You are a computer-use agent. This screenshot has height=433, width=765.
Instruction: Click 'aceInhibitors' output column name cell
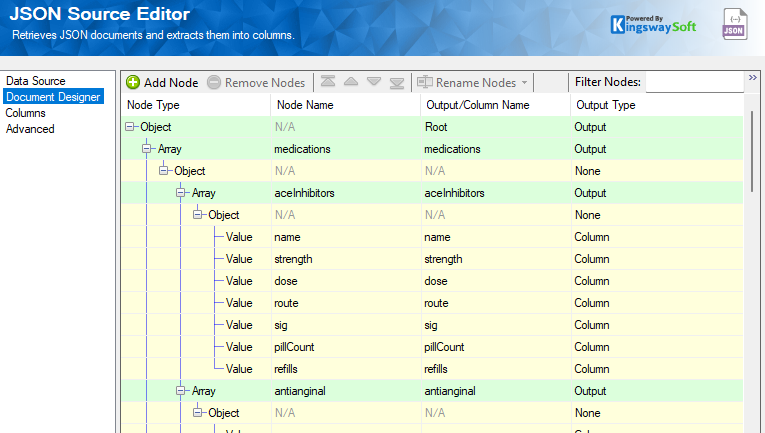pos(496,193)
